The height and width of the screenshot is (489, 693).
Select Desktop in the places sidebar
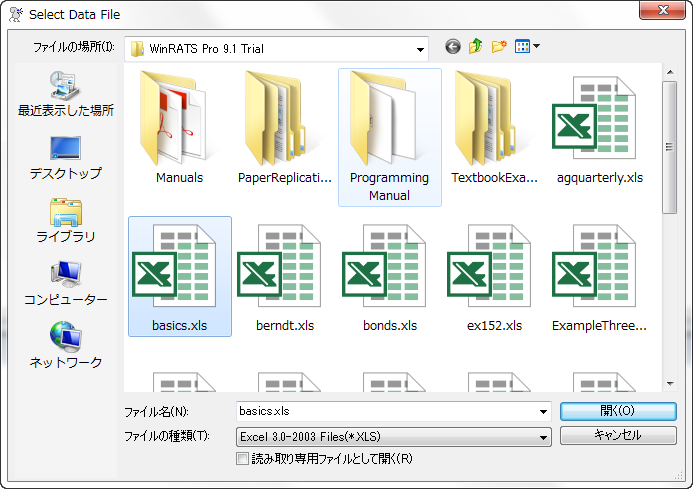pyautogui.click(x=66, y=157)
